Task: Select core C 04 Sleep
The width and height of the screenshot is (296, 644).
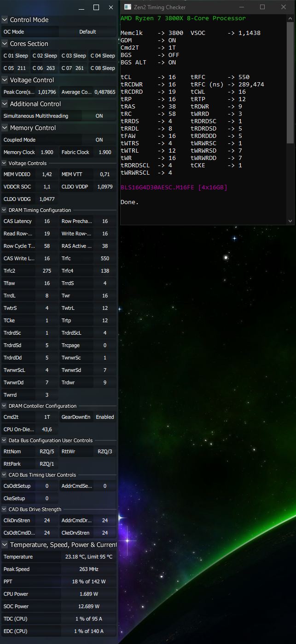Action: click(x=103, y=56)
